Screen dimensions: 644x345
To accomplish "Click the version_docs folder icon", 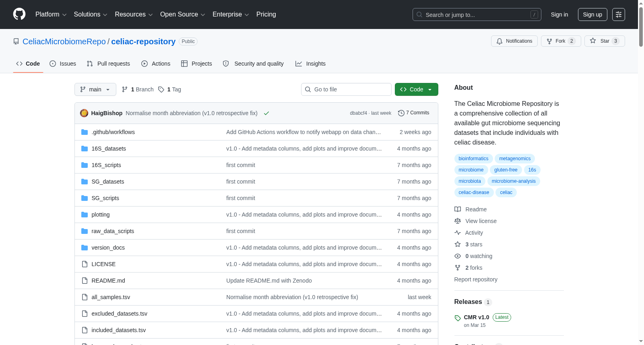I will point(85,248).
